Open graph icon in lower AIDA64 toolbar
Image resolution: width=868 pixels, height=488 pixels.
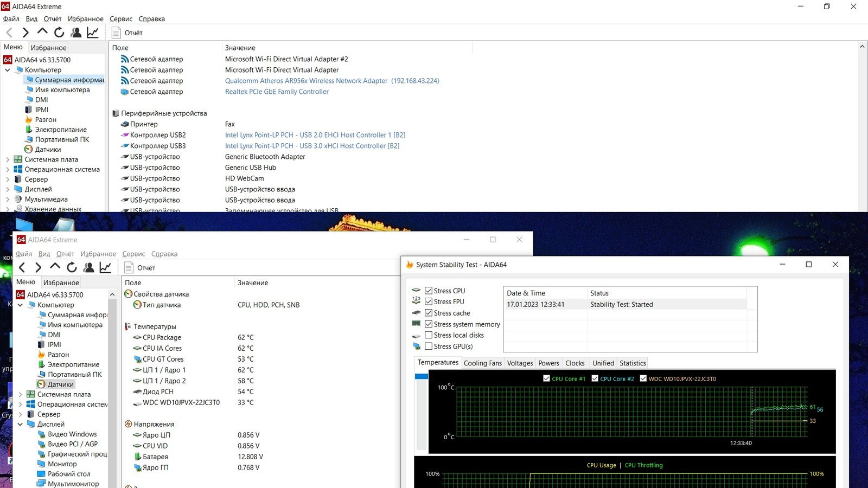(105, 267)
